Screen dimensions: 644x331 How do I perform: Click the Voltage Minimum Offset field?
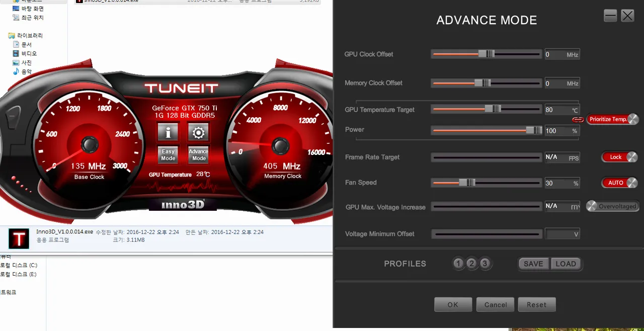point(562,234)
